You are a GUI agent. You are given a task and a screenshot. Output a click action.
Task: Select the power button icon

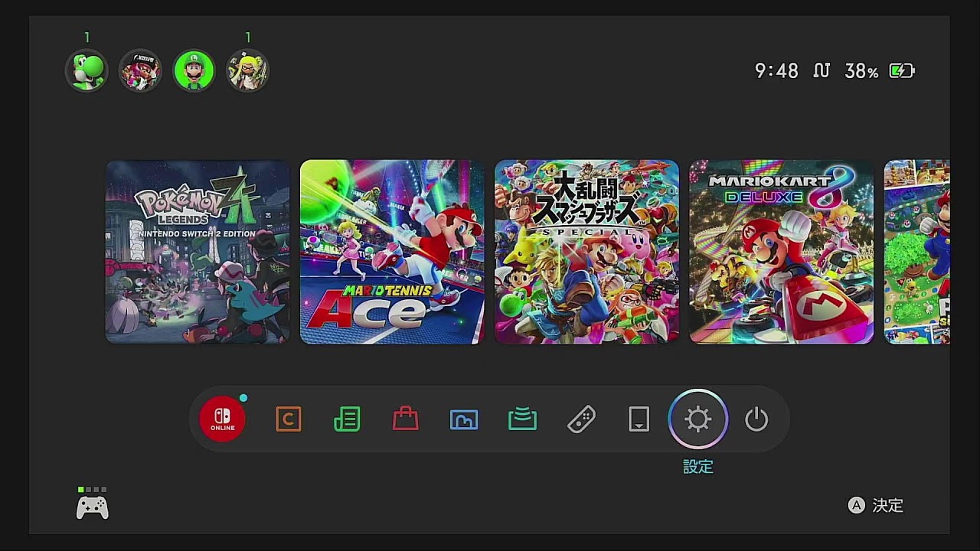tap(756, 419)
